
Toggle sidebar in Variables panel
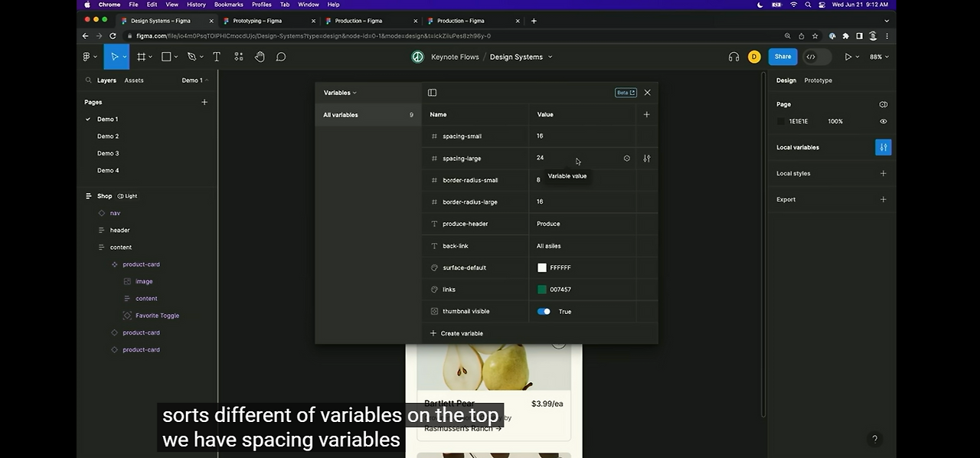coord(432,93)
